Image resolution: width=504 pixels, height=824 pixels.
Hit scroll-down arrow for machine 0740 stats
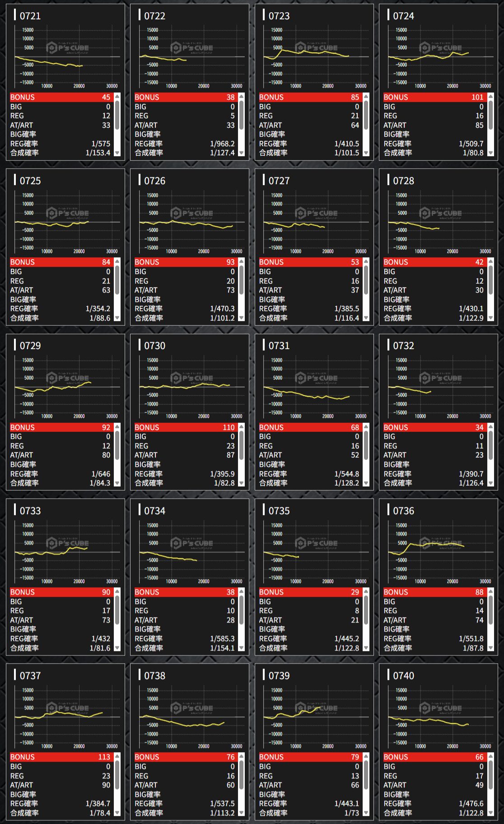pos(490,813)
